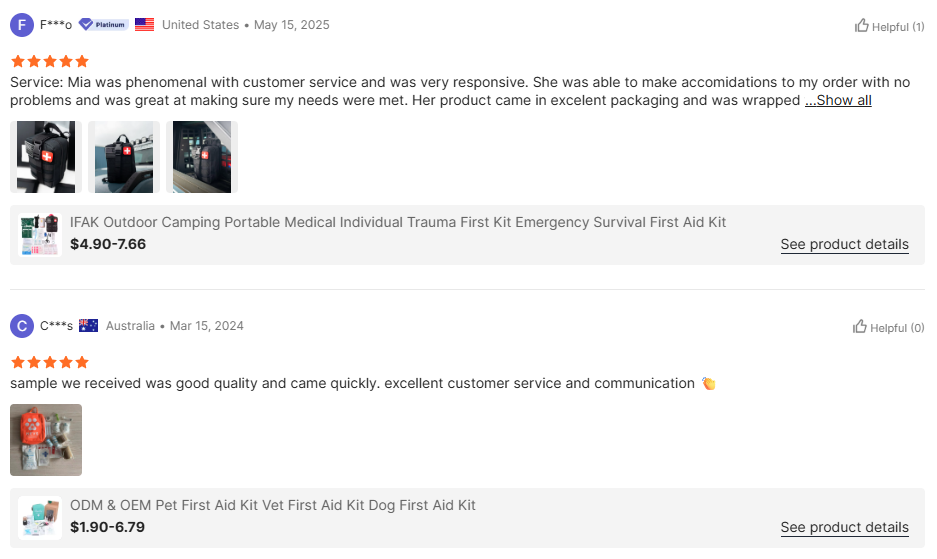
Task: Click F***o's purple avatar circle
Action: pos(22,25)
